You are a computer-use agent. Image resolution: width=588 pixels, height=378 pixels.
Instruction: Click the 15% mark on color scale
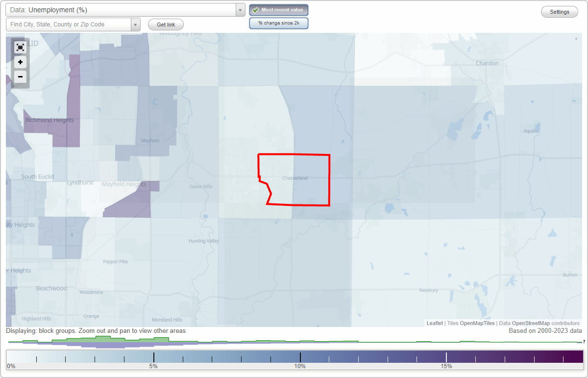tap(446, 366)
